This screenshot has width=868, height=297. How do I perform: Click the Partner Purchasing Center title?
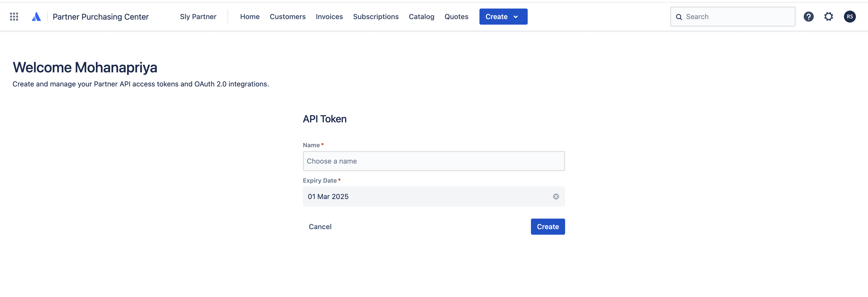tap(100, 17)
